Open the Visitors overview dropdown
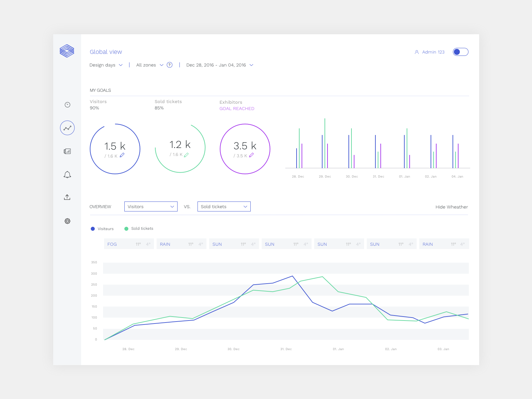532x399 pixels. click(151, 206)
